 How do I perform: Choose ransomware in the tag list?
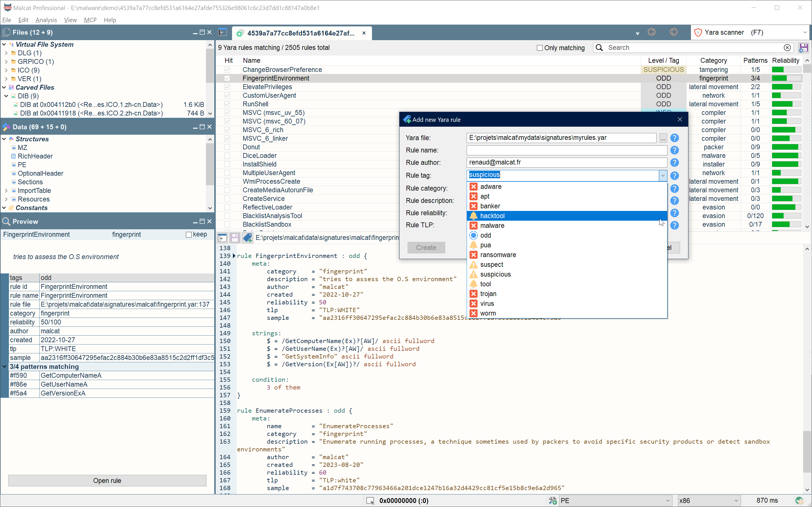pos(567,255)
